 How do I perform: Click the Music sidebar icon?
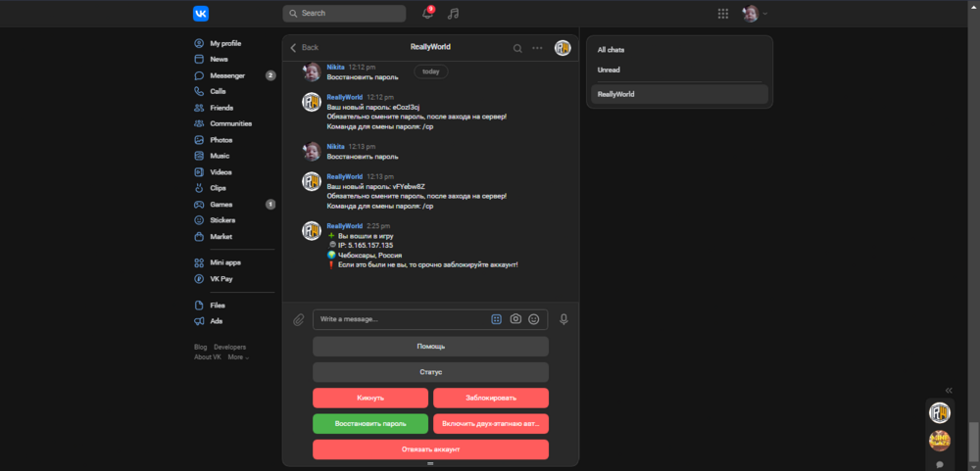pyautogui.click(x=199, y=156)
